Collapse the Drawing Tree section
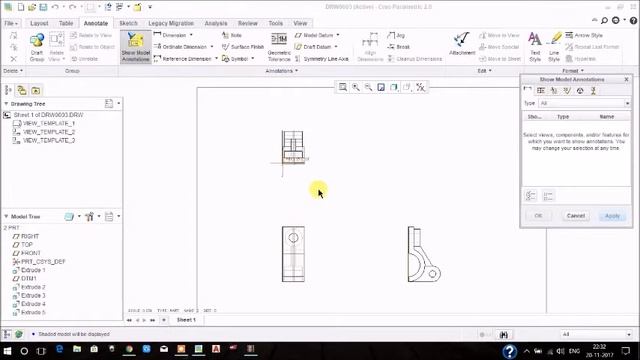 pos(6,104)
